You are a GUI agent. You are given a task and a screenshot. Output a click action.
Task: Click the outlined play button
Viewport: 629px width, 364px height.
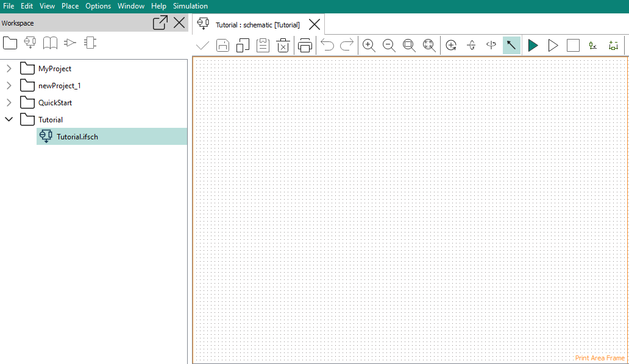553,45
